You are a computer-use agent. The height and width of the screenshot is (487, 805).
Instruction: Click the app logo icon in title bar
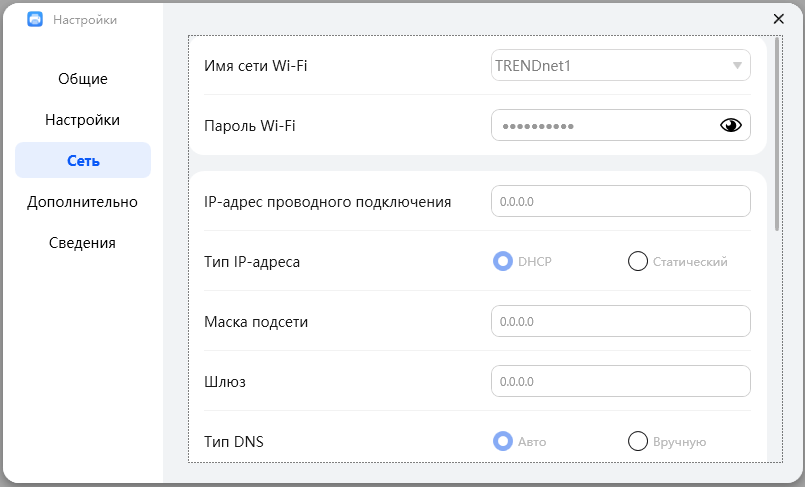(35, 19)
